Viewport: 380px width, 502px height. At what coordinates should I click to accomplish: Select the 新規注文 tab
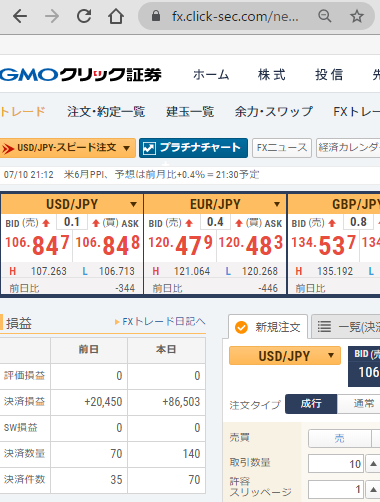click(268, 327)
